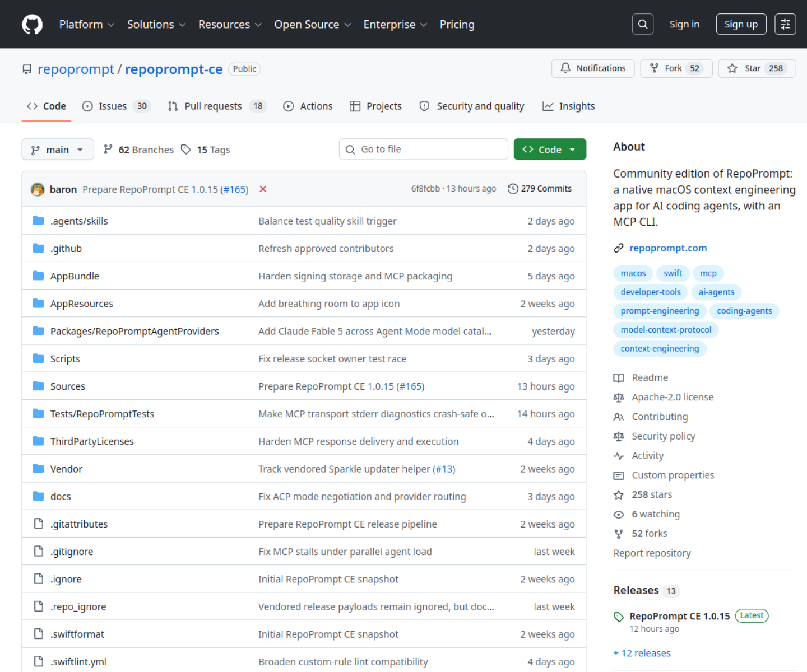Select the Code tab
This screenshot has height=672, width=807.
click(47, 106)
